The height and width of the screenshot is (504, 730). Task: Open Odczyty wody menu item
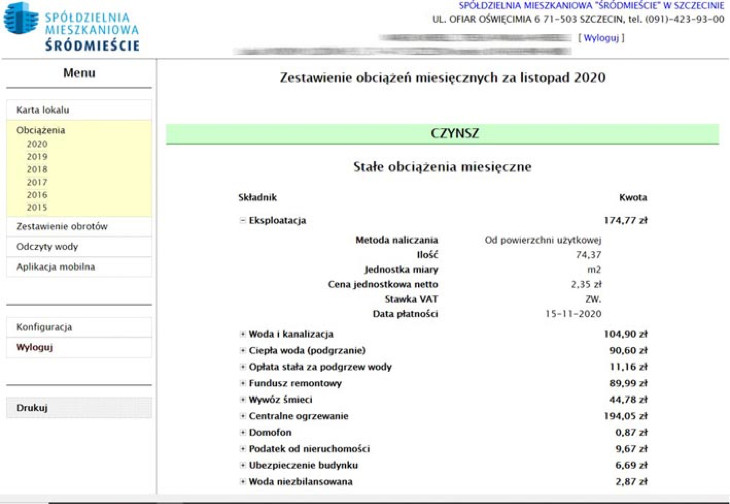47,247
